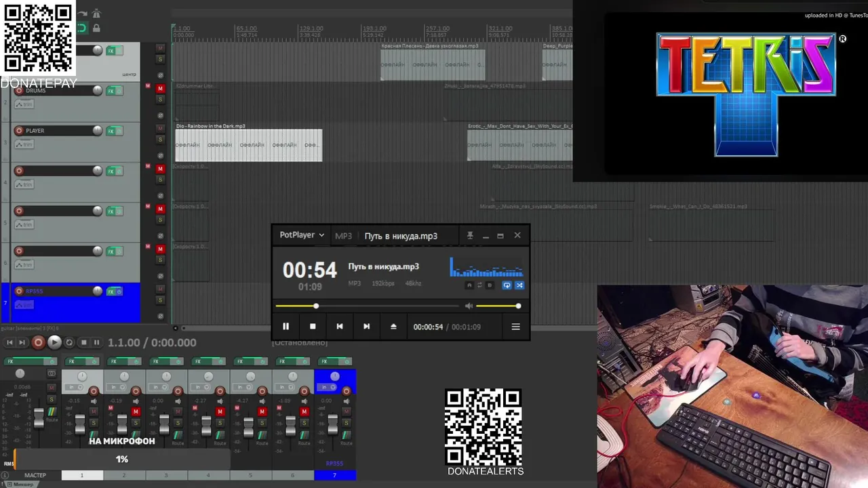868x488 pixels.
Task: Solo the PLAYER track
Action: coord(161,140)
